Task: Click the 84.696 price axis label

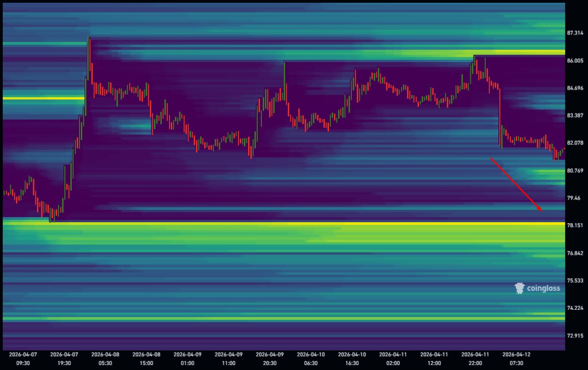Action: pos(575,88)
